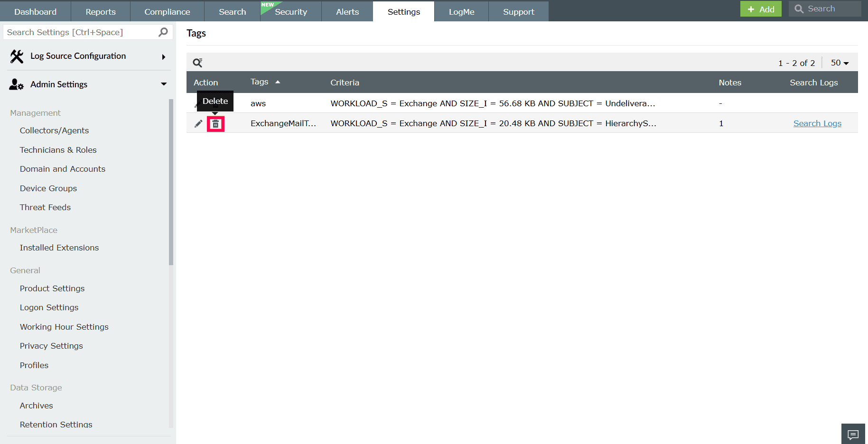This screenshot has height=444, width=868.
Task: Open Working Hour Settings
Action: (x=64, y=327)
